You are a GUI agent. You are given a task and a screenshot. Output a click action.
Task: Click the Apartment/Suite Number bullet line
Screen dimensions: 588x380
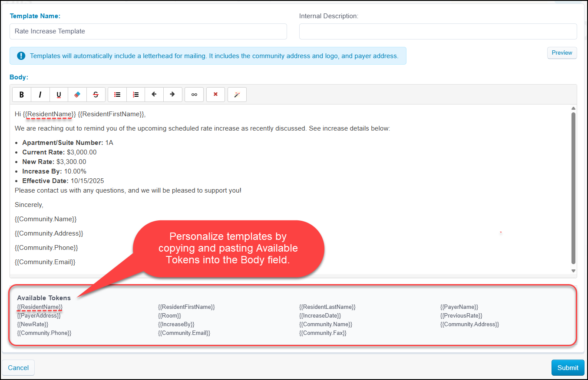click(68, 143)
